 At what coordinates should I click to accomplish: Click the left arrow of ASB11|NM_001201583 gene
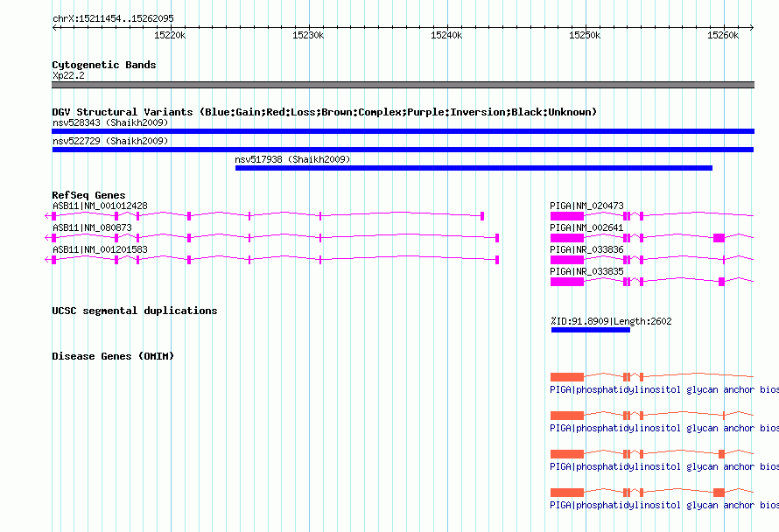(x=47, y=260)
